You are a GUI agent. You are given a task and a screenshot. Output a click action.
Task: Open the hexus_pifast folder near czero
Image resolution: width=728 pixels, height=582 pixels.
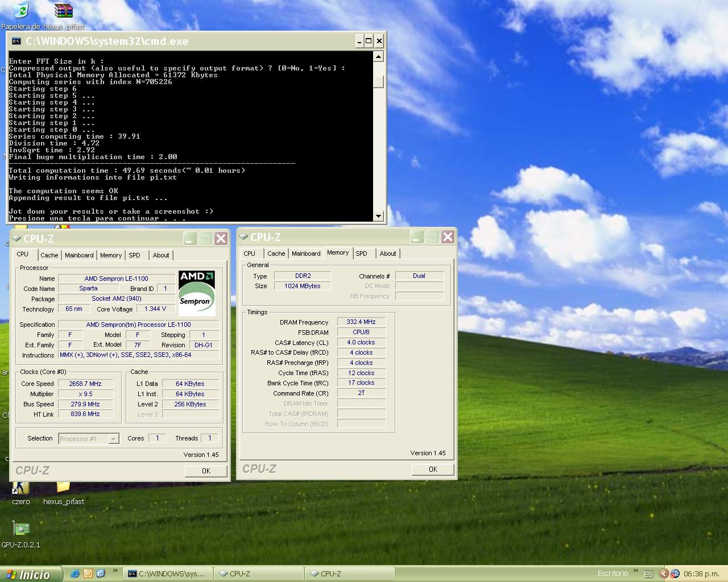pyautogui.click(x=63, y=493)
